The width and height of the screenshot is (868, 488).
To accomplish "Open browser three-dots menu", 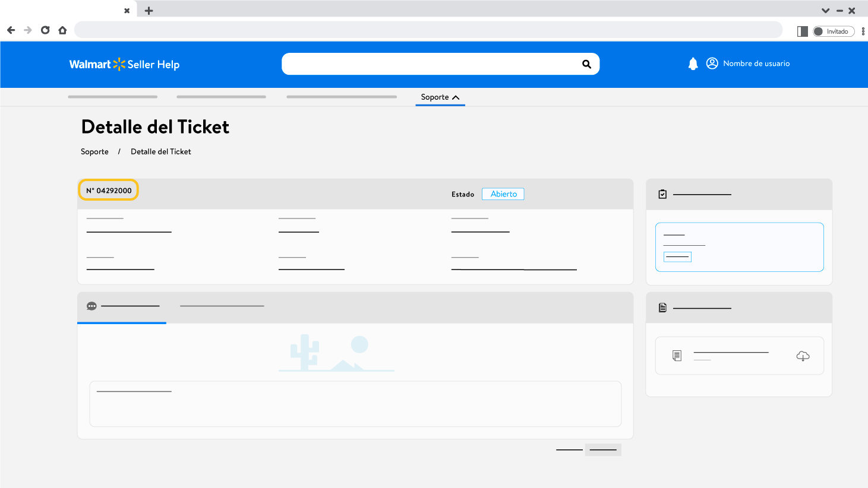I will [863, 31].
